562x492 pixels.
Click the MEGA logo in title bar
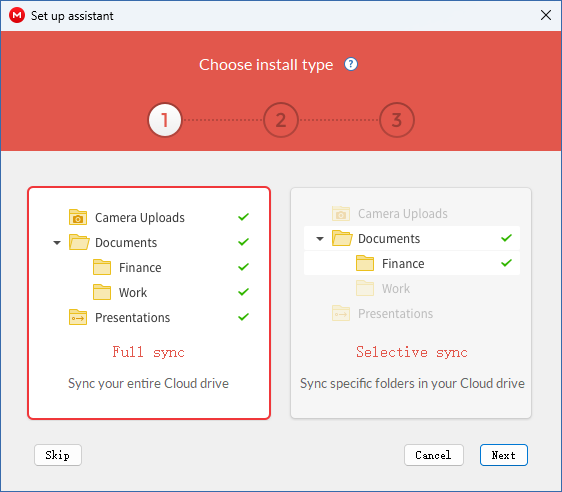point(17,16)
